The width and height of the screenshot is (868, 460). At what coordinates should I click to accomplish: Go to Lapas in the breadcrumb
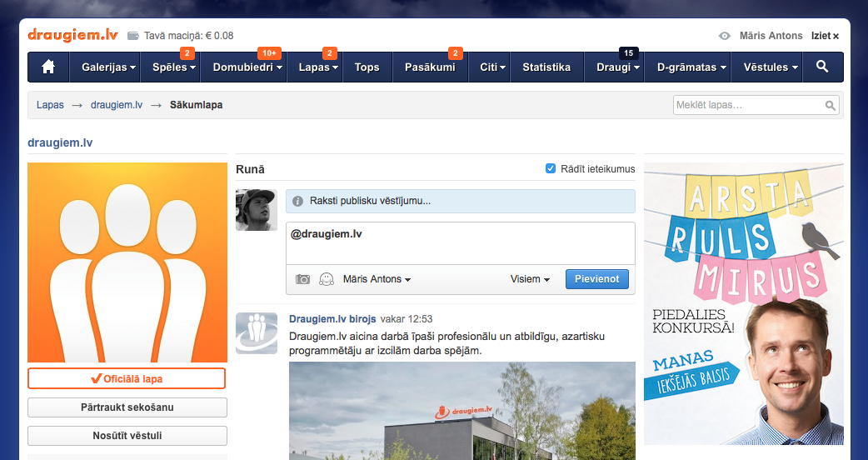(50, 105)
